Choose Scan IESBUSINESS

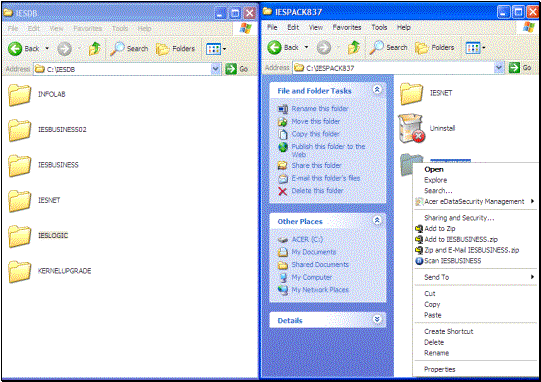(452, 261)
